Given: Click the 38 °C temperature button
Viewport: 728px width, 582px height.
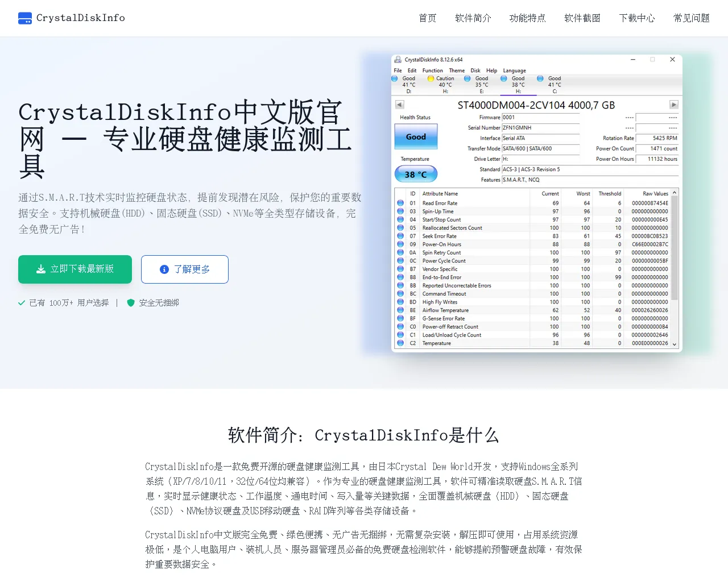Looking at the screenshot, I should tap(416, 174).
